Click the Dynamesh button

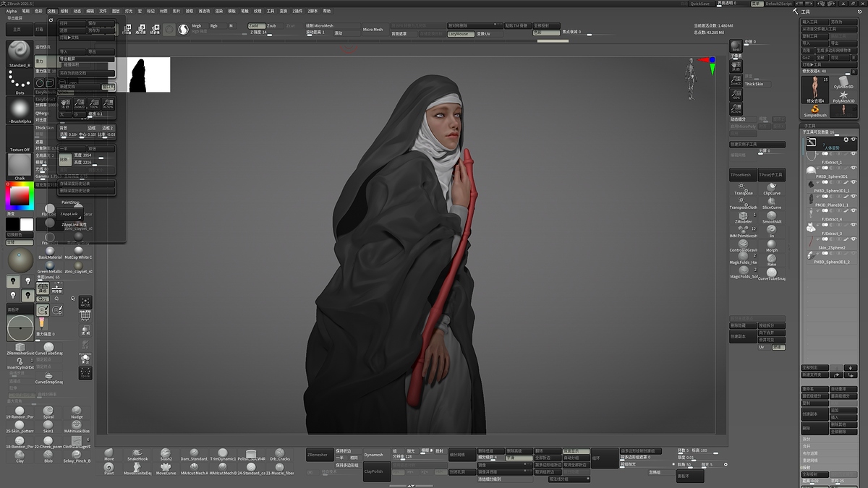click(375, 455)
